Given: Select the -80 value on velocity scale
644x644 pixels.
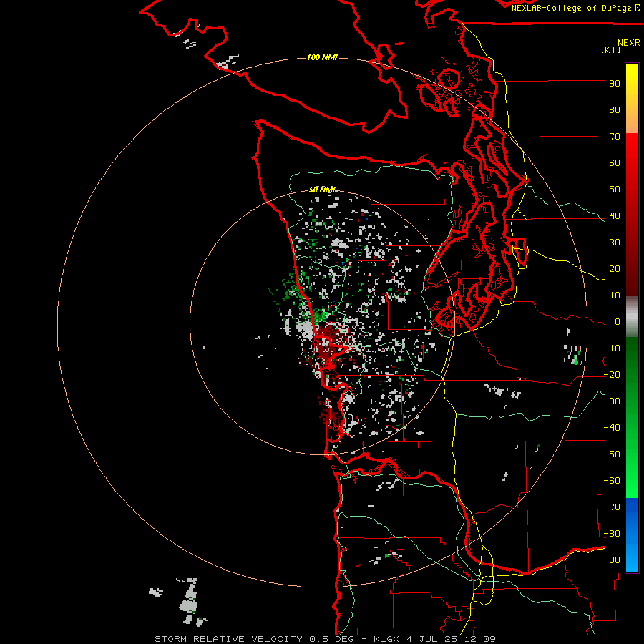Looking at the screenshot, I should tap(612, 534).
